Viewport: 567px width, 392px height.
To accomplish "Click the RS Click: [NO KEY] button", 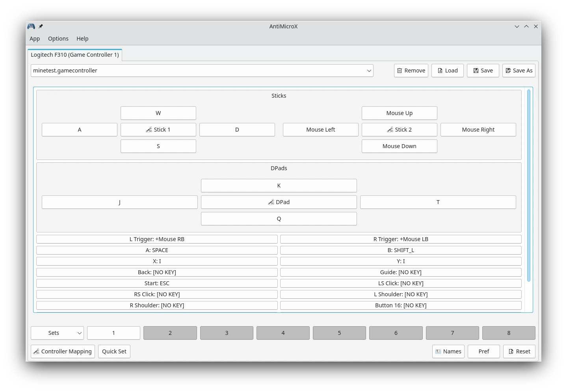I will coord(157,294).
